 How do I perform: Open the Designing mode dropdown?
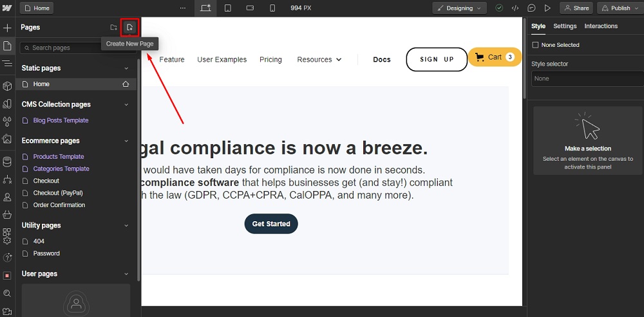pyautogui.click(x=459, y=8)
